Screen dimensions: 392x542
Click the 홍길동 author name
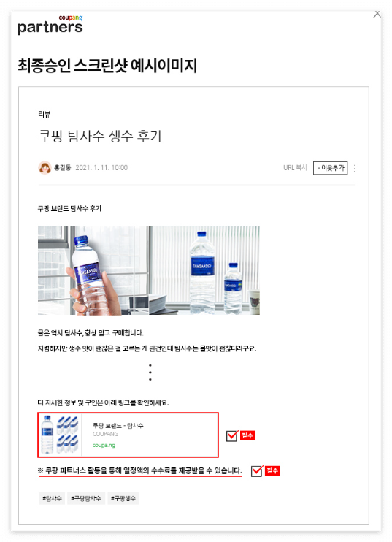pos(63,168)
